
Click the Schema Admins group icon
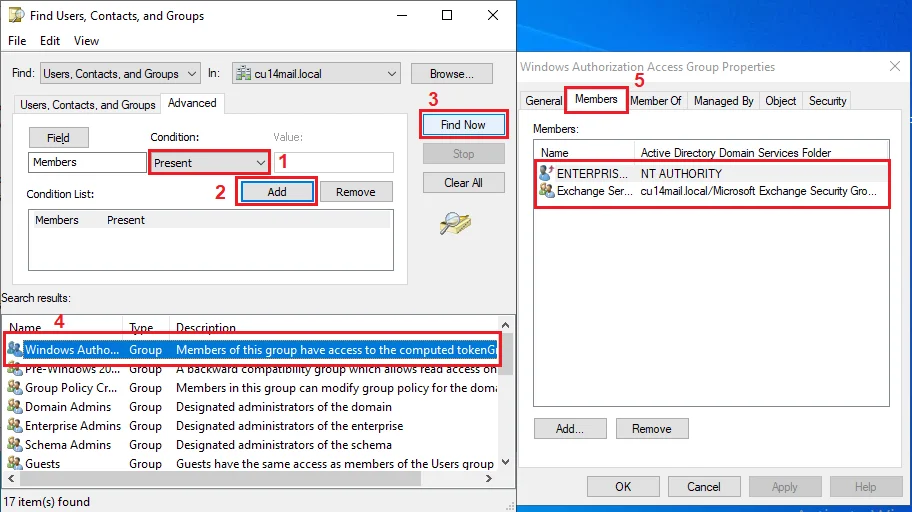click(x=15, y=445)
